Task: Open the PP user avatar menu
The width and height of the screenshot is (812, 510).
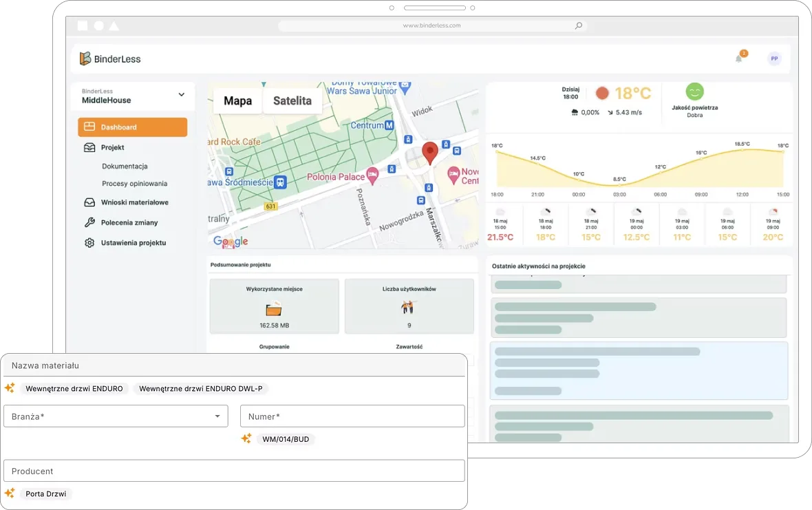Action: tap(774, 59)
